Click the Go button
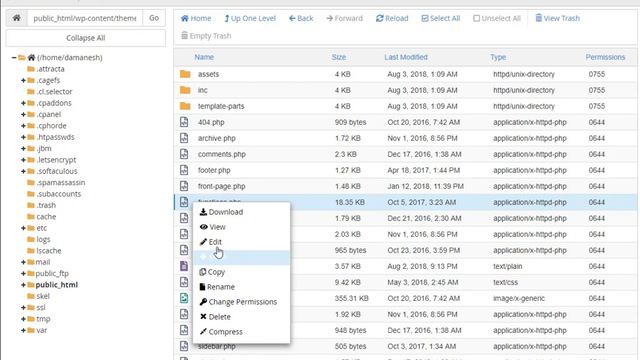The image size is (640, 360). coord(154,18)
